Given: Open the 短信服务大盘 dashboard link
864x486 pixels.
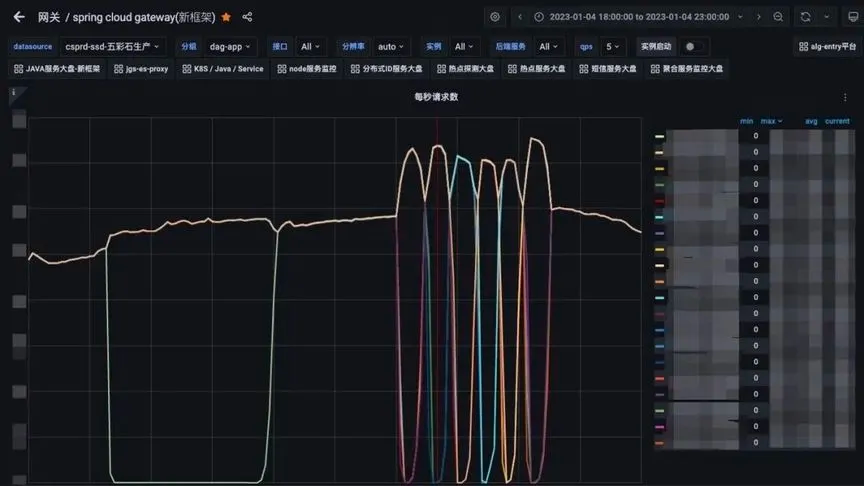Looking at the screenshot, I should pos(608,69).
